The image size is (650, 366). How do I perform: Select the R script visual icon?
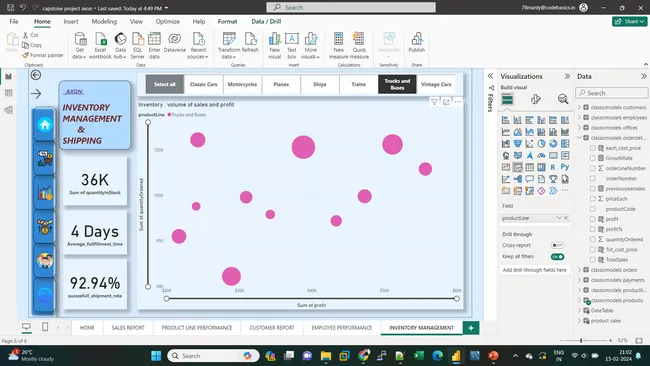[553, 167]
